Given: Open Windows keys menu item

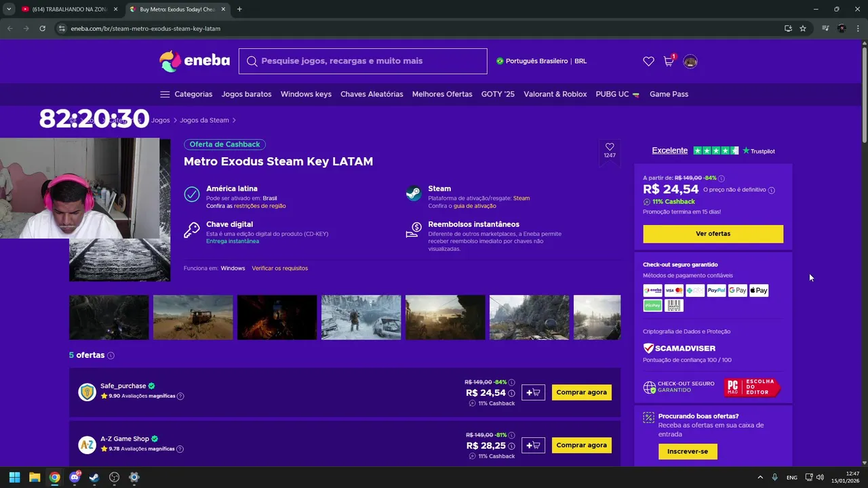Looking at the screenshot, I should (x=306, y=94).
